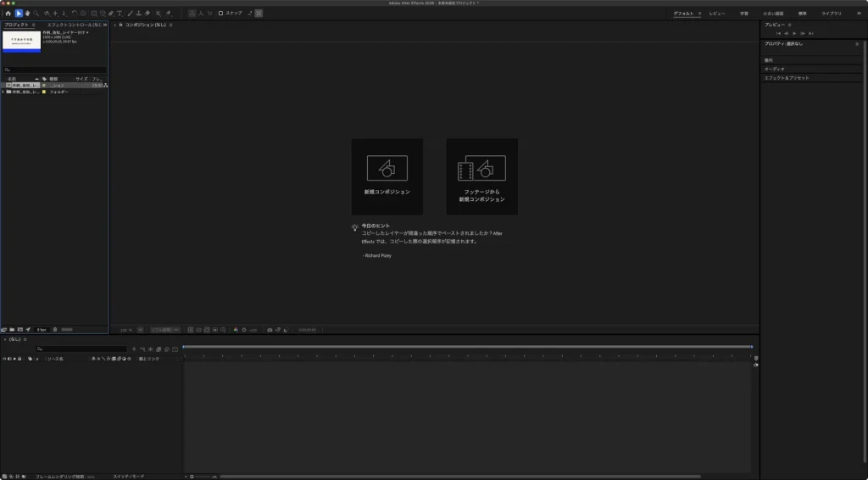This screenshot has height=480, width=868.
Task: Open the コンポジション (なし) panel tab
Action: (145, 25)
